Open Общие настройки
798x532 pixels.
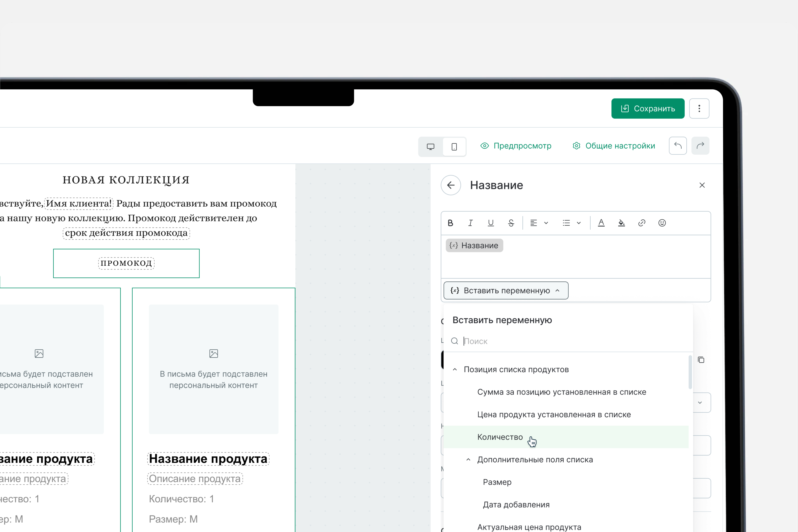tap(614, 146)
